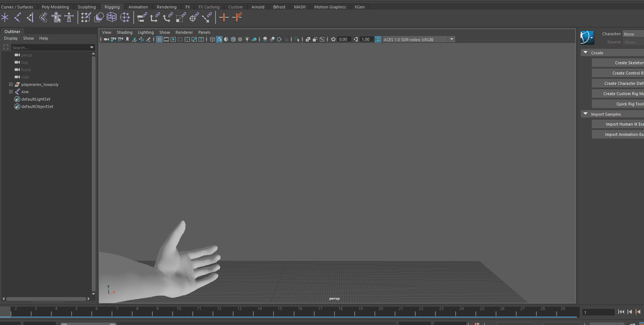Open the HumanIK skeleton shelf icon
Viewport: 644px width, 325px height.
click(x=69, y=17)
